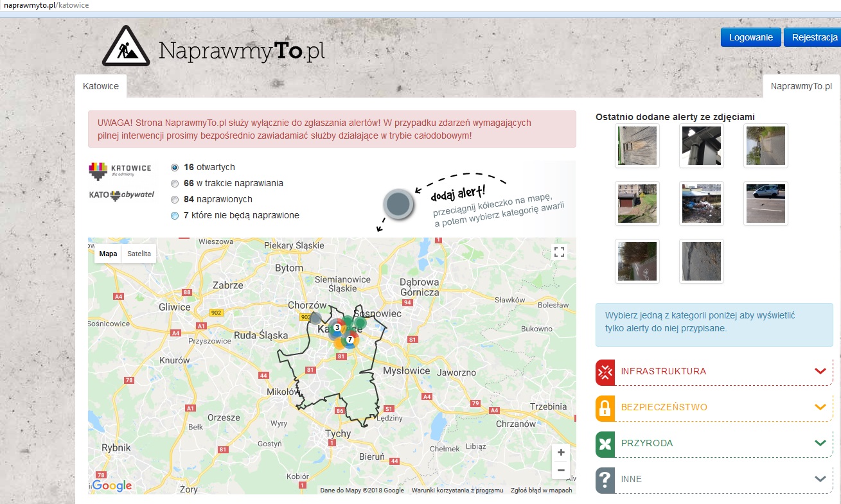This screenshot has width=841, height=504.
Task: Click the gray draggable alert circle
Action: coord(398,204)
